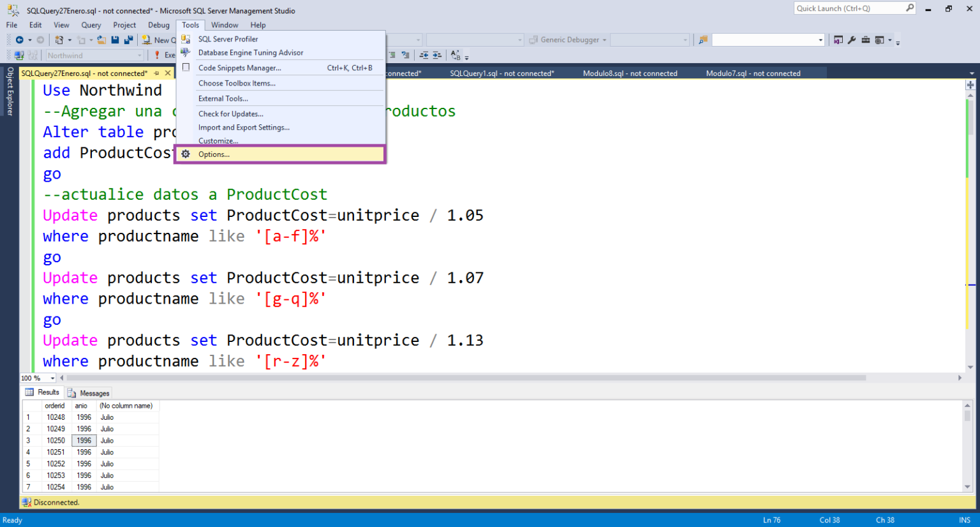Open the Window menu
980x527 pixels.
[x=225, y=25]
